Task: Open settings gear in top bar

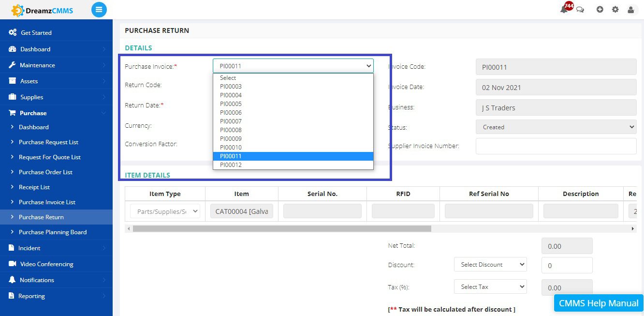Action: tap(615, 9)
